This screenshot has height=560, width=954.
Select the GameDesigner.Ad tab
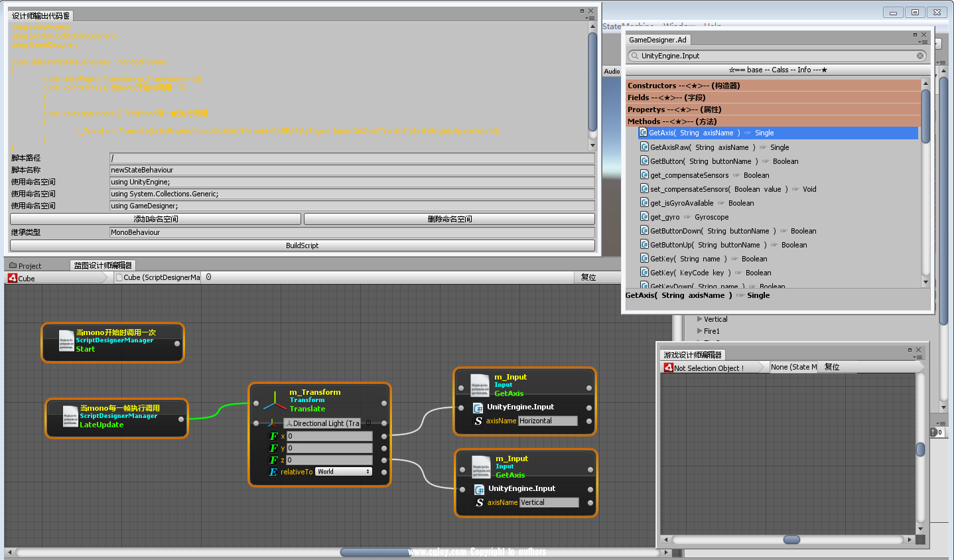(x=657, y=40)
